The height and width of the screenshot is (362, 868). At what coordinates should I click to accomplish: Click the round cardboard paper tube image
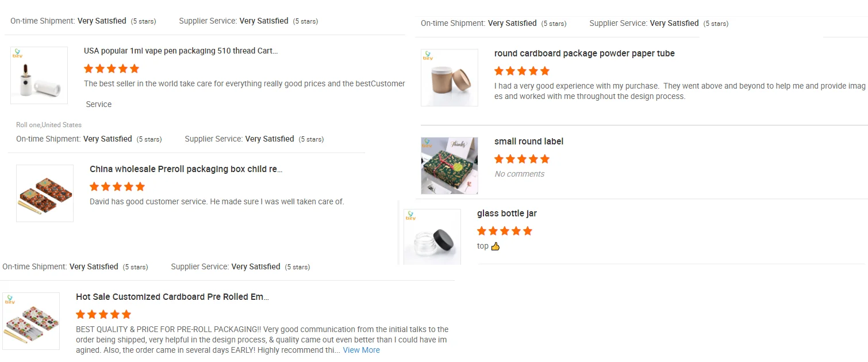click(450, 78)
